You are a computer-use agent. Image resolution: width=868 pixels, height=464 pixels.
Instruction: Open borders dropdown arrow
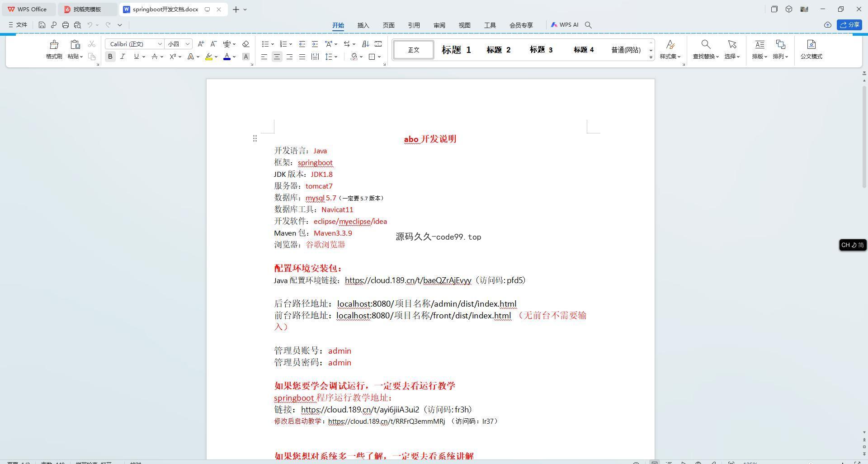(x=379, y=57)
